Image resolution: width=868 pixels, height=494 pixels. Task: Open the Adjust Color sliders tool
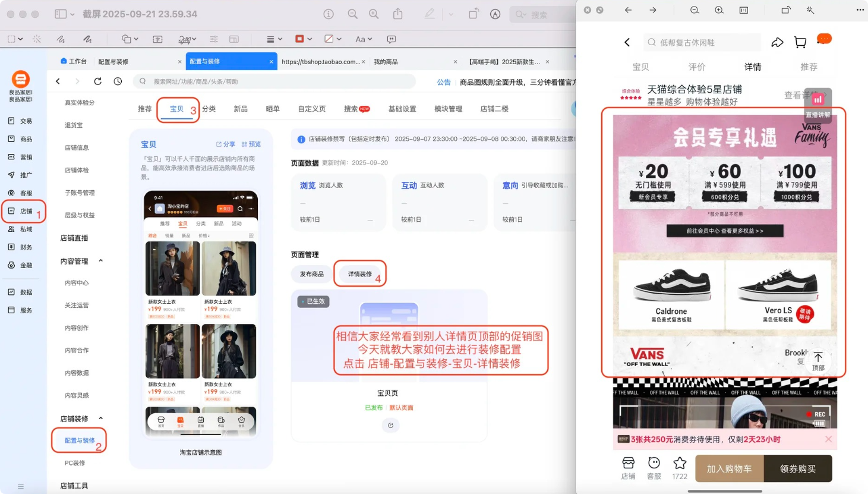click(213, 39)
